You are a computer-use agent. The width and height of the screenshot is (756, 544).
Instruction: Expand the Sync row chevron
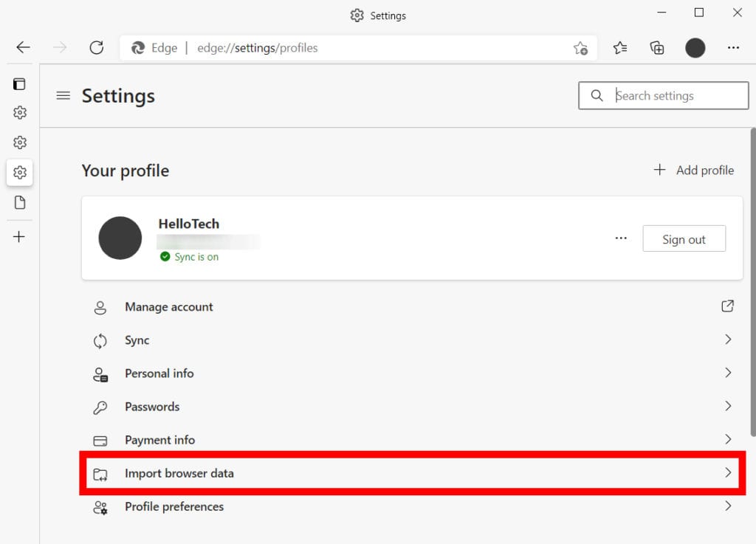tap(728, 340)
